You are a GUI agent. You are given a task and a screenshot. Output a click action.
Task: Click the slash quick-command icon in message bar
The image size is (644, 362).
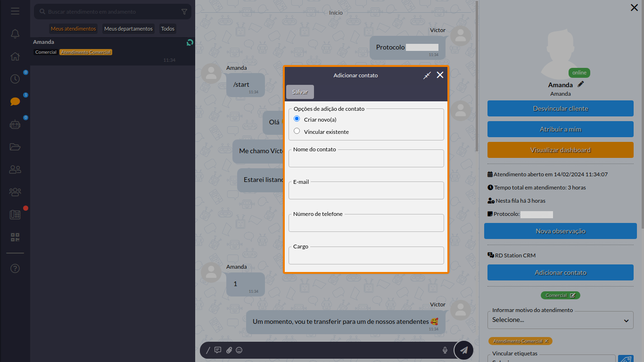pyautogui.click(x=207, y=350)
